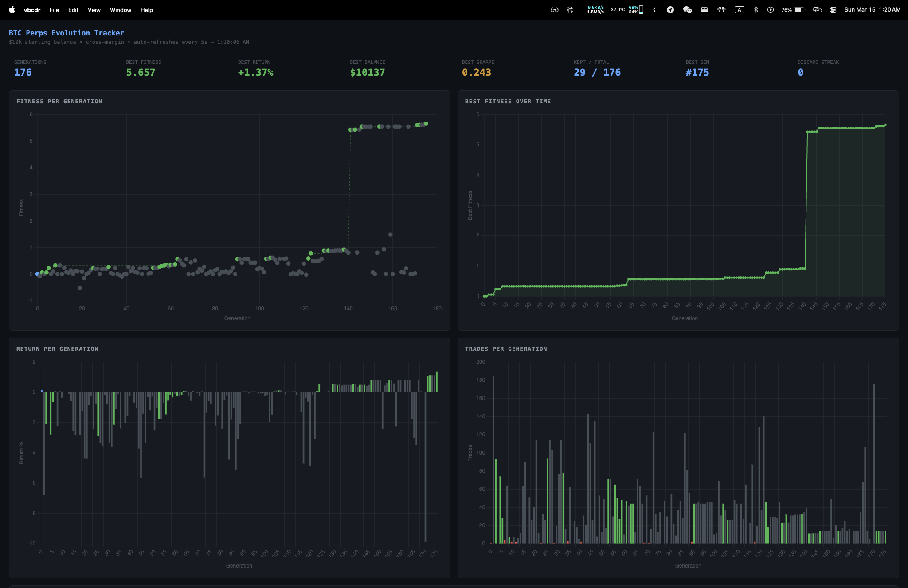908x588 pixels.
Task: Open the Telegram menu bar icon
Action: click(x=670, y=9)
